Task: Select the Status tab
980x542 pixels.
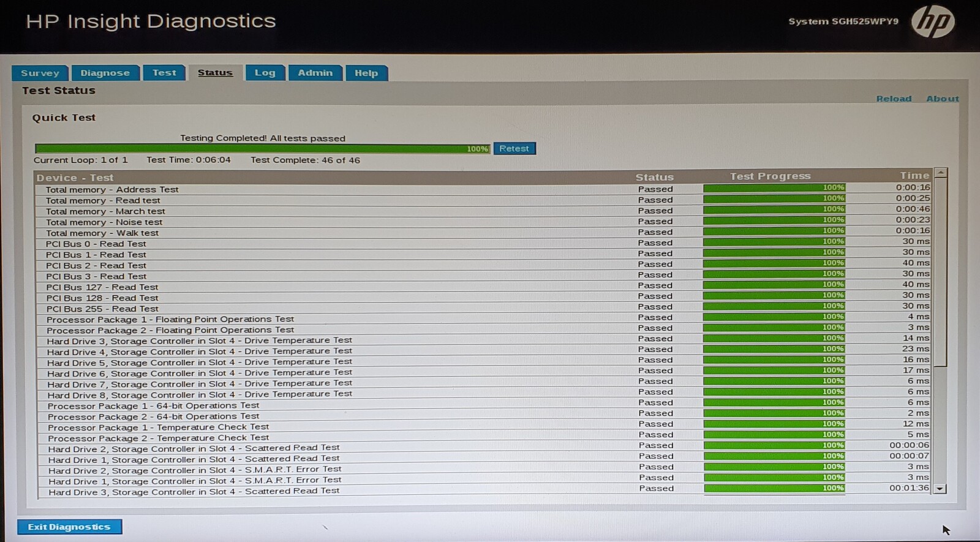Action: (x=215, y=73)
